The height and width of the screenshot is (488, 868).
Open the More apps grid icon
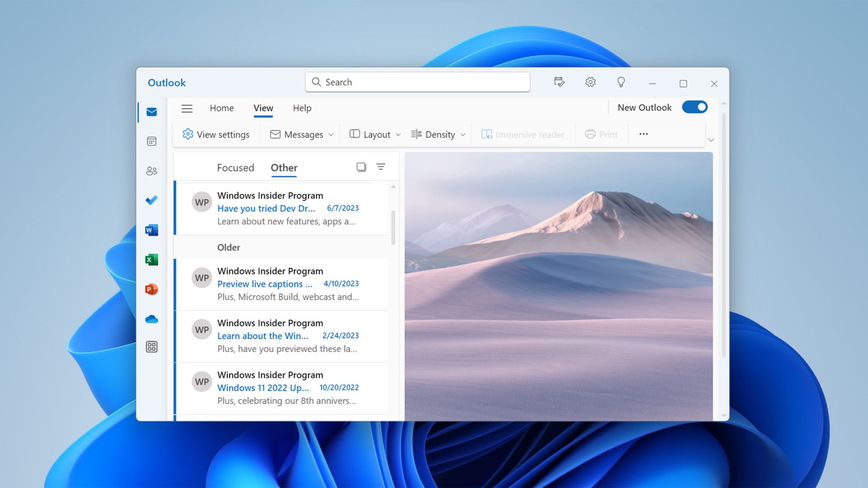click(x=151, y=347)
